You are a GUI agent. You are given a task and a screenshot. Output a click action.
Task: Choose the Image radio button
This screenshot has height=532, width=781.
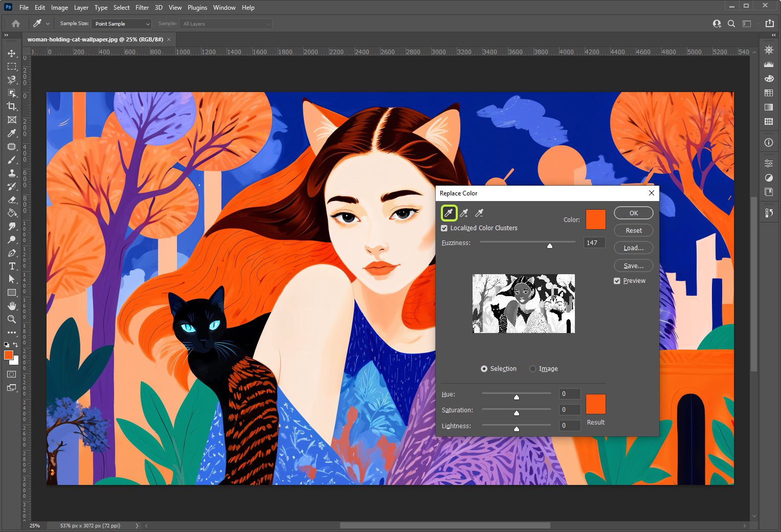pyautogui.click(x=532, y=369)
